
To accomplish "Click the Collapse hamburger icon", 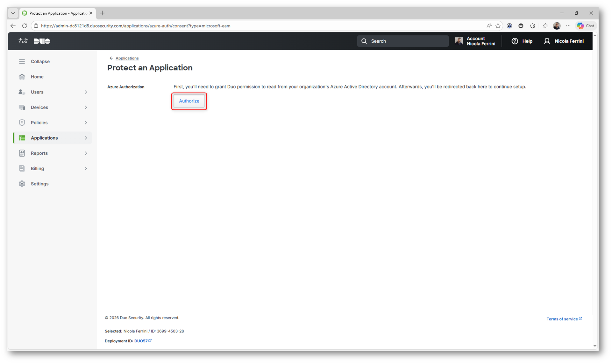I will coord(22,61).
